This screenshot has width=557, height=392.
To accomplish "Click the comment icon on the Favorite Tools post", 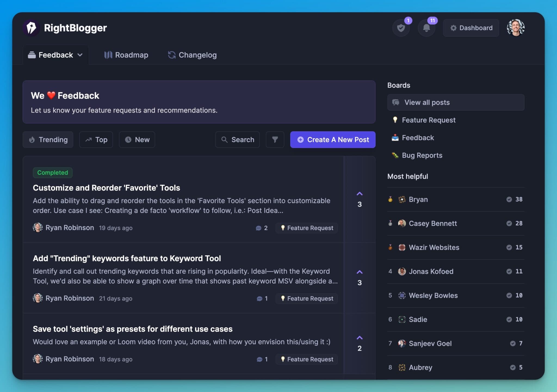I will click(258, 228).
